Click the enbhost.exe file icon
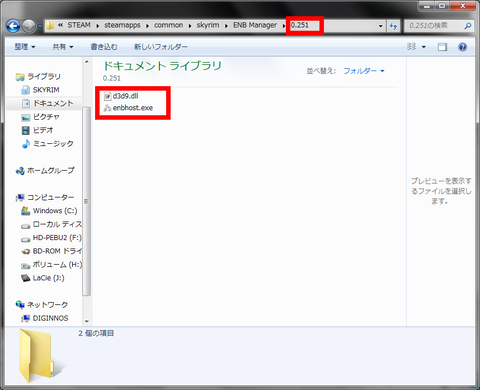 [107, 108]
